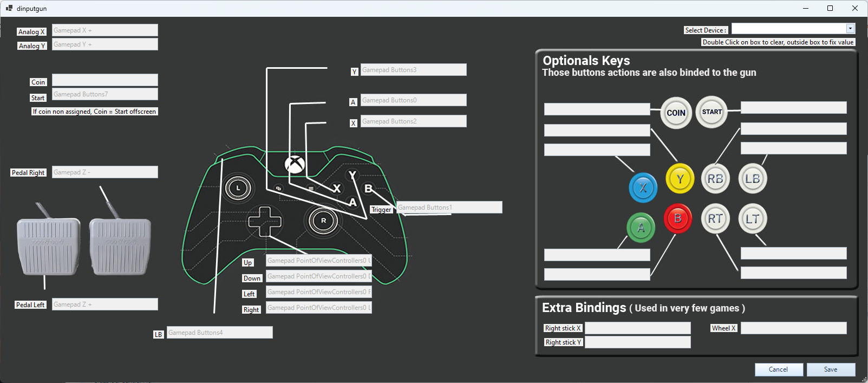Click the LB binding field Gamepad Buttons4
Screen dimensions: 868x383
(x=220, y=333)
